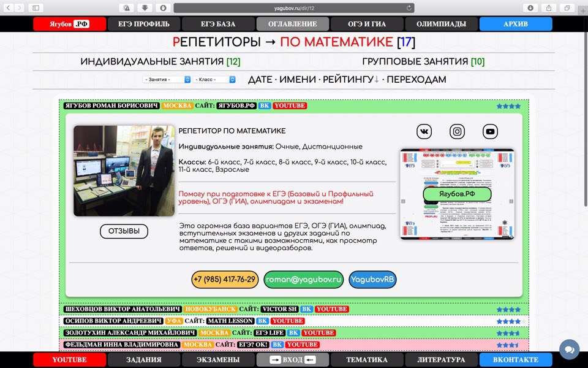Viewport: 588px width, 368px height.
Task: Click the НОВОКУБАНСК city badge
Action: pyautogui.click(x=210, y=309)
